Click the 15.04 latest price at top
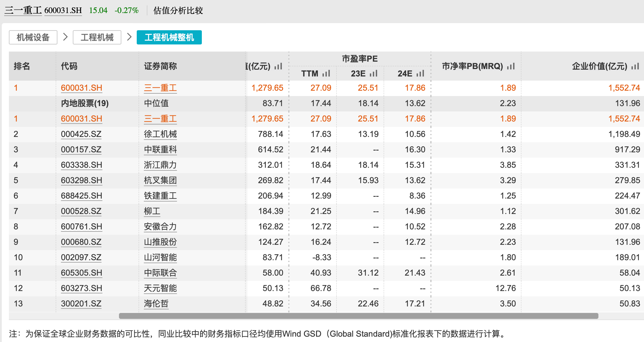644x342 pixels. (98, 10)
